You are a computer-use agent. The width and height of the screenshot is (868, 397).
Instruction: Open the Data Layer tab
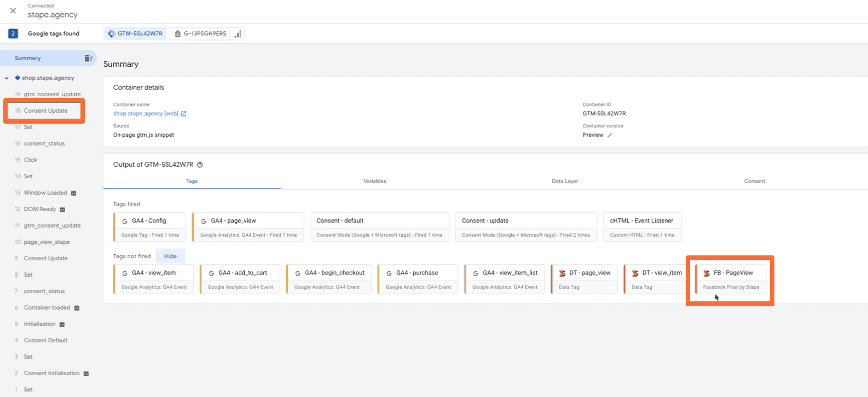(565, 181)
